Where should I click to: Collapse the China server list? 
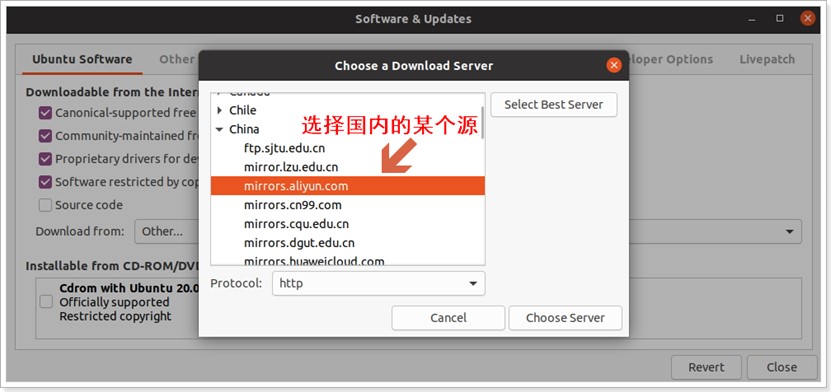pos(220,129)
